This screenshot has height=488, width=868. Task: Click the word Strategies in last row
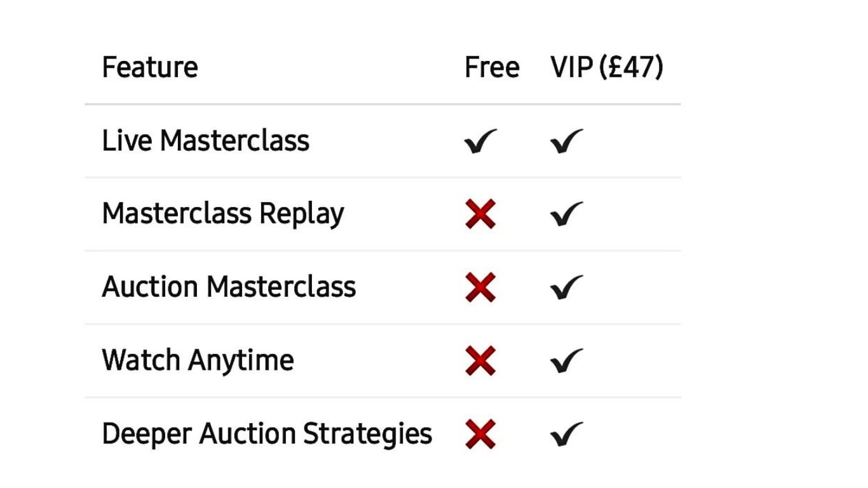click(367, 434)
